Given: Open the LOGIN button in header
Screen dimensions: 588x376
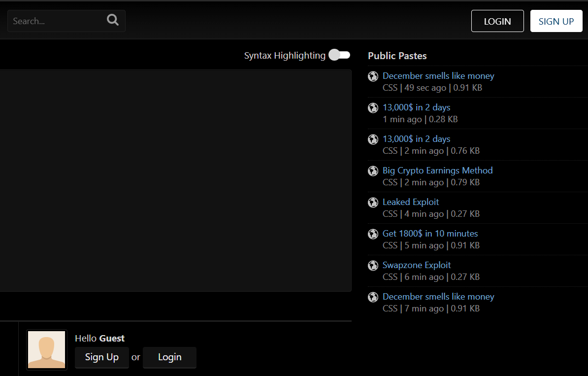Looking at the screenshot, I should coord(497,21).
